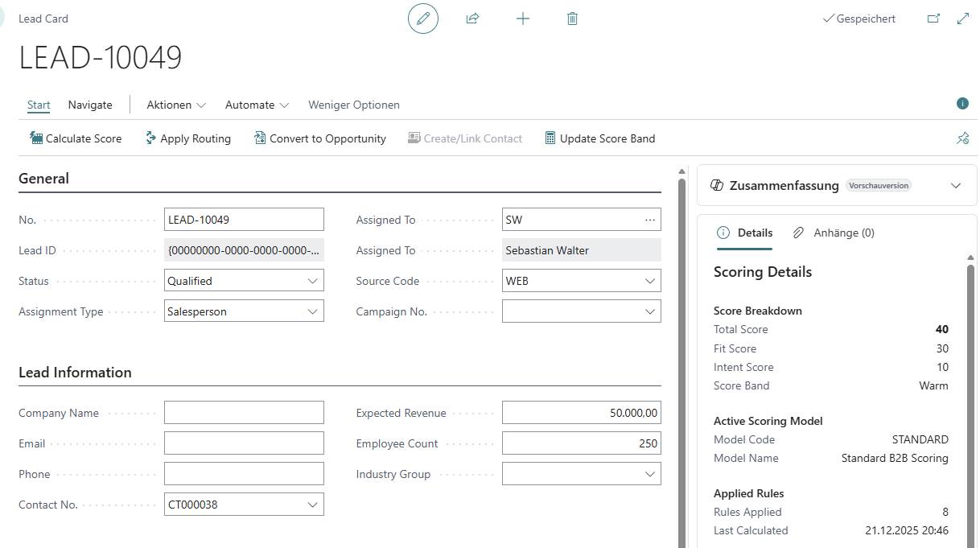Click the expand to full screen arrows icon

(x=962, y=19)
